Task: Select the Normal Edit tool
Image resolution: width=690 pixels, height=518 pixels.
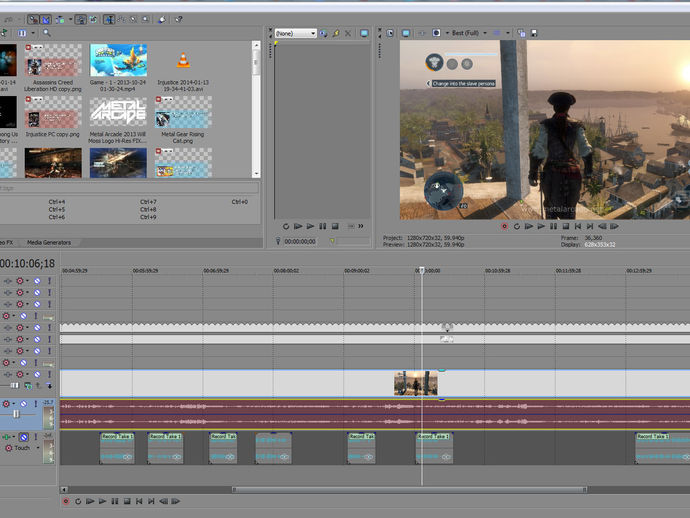Action: pyautogui.click(x=109, y=19)
